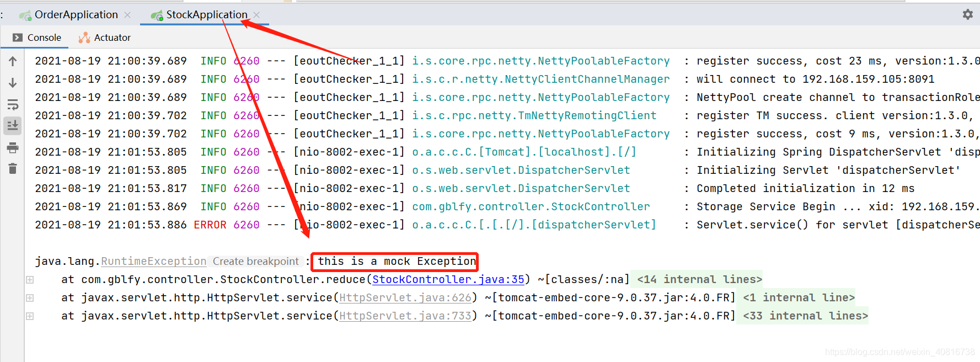Viewport: 980px width, 362px height.
Task: Click com.gblfy.controller.StockController logger name
Action: [531, 206]
